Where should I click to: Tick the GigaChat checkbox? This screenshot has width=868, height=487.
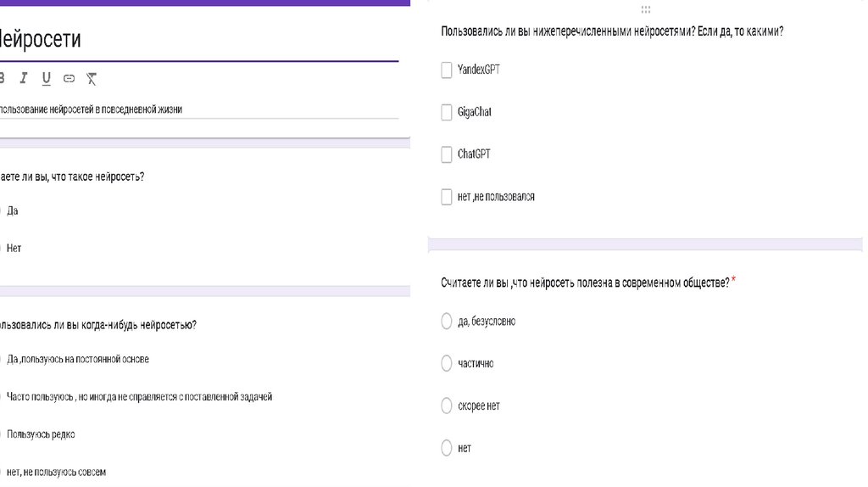pyautogui.click(x=447, y=112)
